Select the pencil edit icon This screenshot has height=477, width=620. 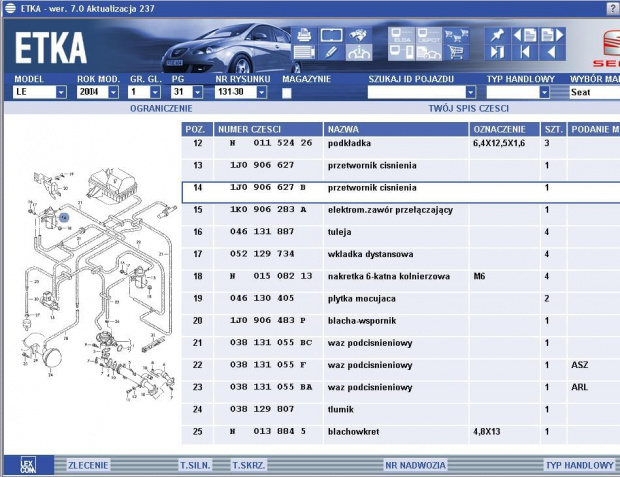click(x=331, y=52)
